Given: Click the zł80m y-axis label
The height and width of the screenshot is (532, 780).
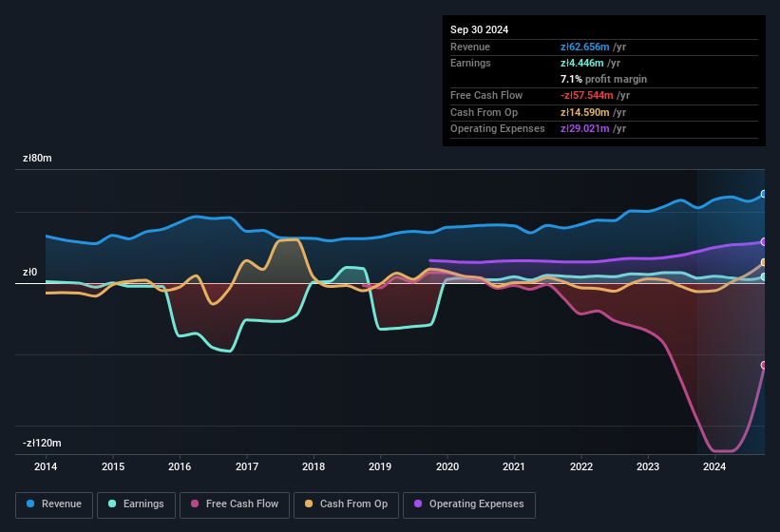Looking at the screenshot, I should [x=37, y=158].
